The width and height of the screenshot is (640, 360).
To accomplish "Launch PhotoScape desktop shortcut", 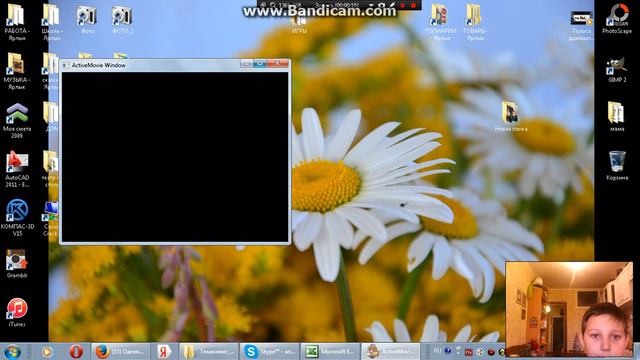I will point(617,19).
